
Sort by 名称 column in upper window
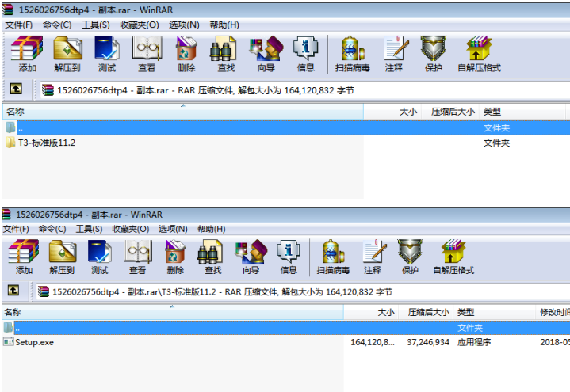tap(183, 112)
